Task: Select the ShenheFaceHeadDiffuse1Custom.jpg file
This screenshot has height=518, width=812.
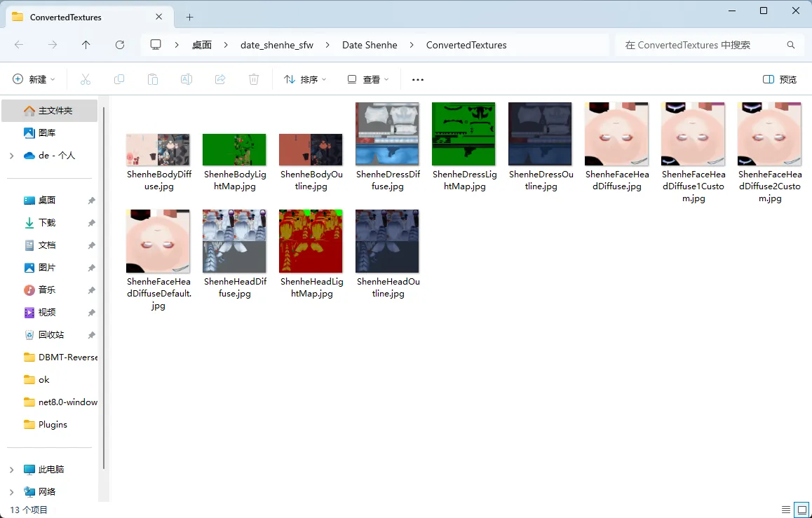Action: [x=693, y=153]
